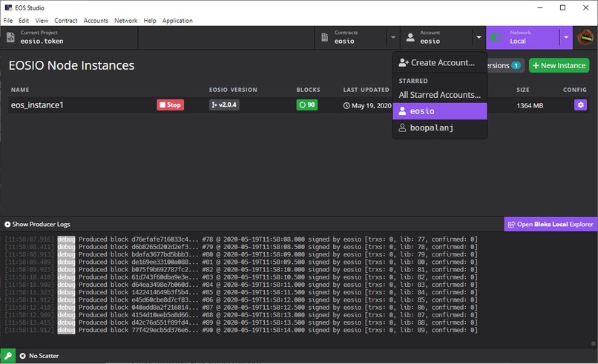Expand the Contracts dropdown arrow

click(x=392, y=37)
